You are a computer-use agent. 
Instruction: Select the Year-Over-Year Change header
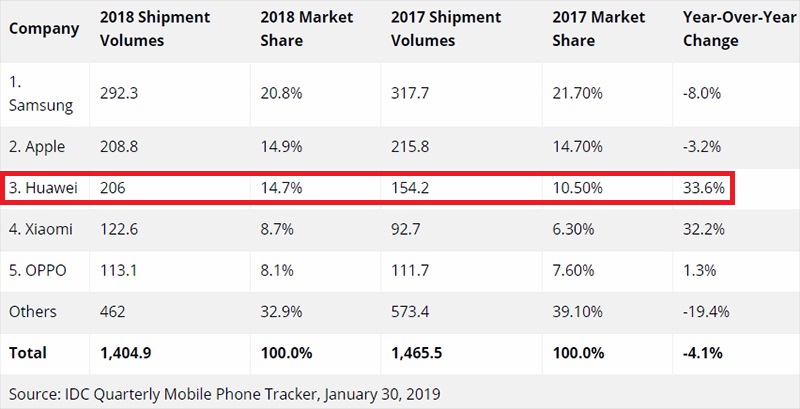(725, 30)
